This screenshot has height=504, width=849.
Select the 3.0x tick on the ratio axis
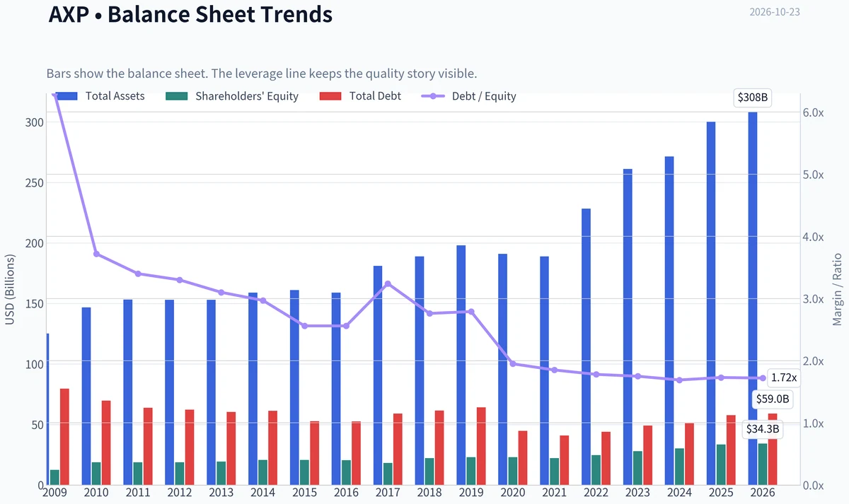tap(813, 299)
